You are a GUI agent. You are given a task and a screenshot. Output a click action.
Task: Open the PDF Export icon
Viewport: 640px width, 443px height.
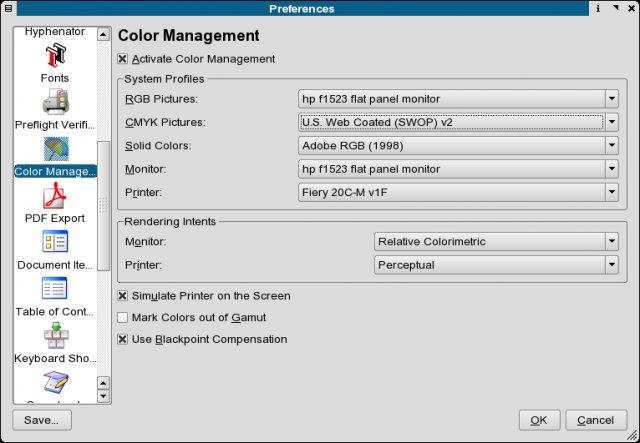click(x=55, y=196)
